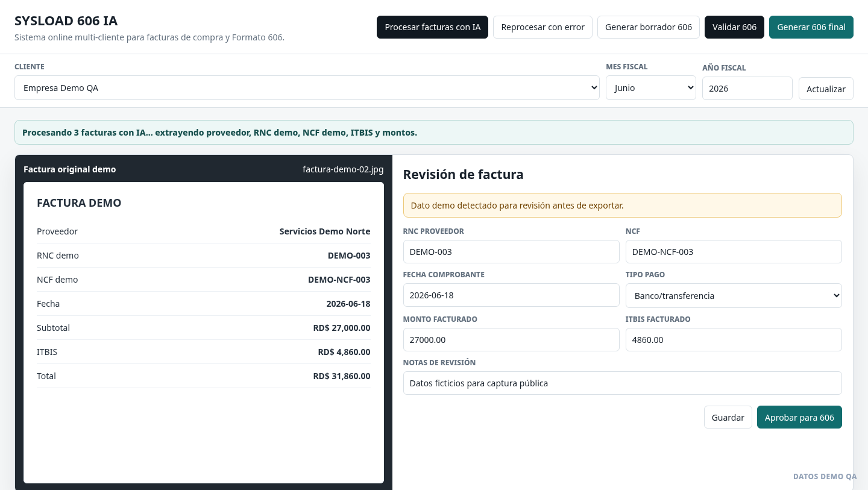The image size is (868, 490).
Task: Click Generar 606 final button
Action: coord(811,27)
